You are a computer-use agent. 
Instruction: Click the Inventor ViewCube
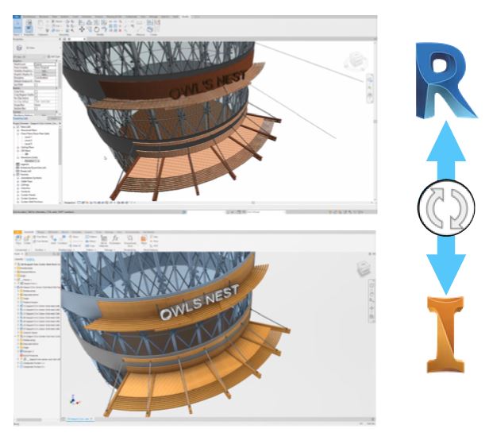[364, 269]
